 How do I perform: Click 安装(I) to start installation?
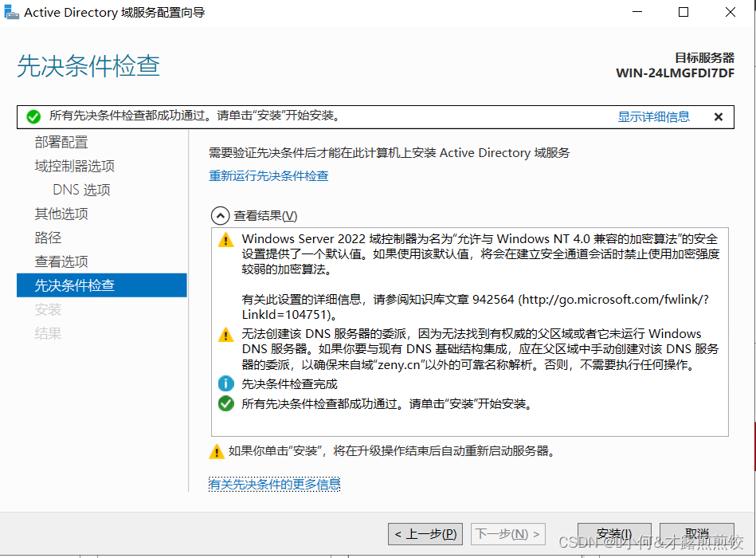click(614, 534)
